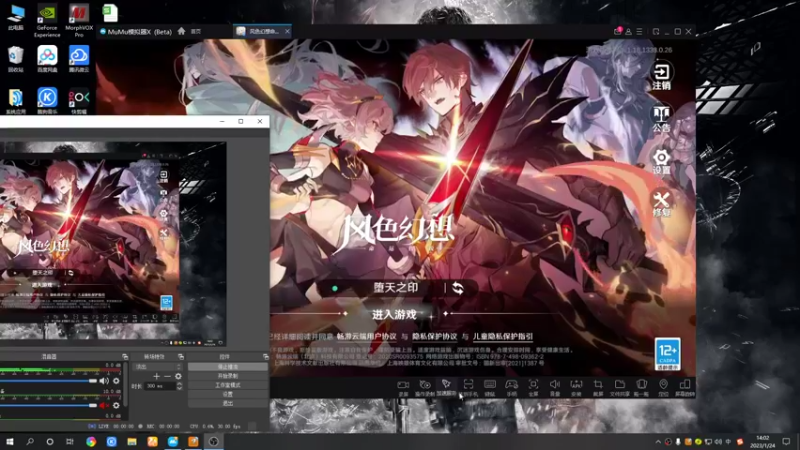Mute first mixer channel speaker in OBS
Viewport: 800px width, 450px height.
(x=104, y=381)
